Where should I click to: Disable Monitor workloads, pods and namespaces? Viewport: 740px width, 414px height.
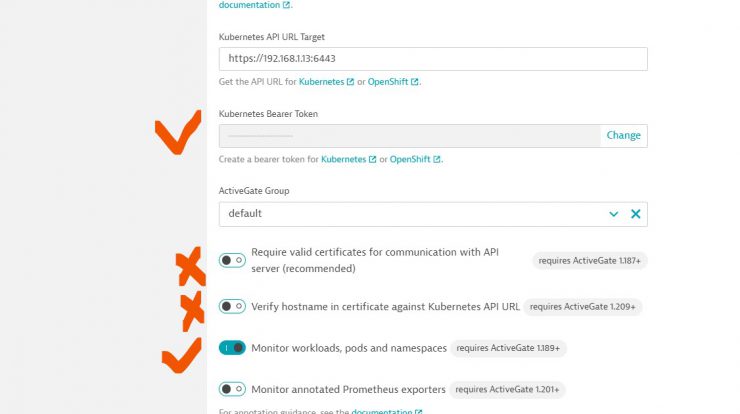pos(232,348)
